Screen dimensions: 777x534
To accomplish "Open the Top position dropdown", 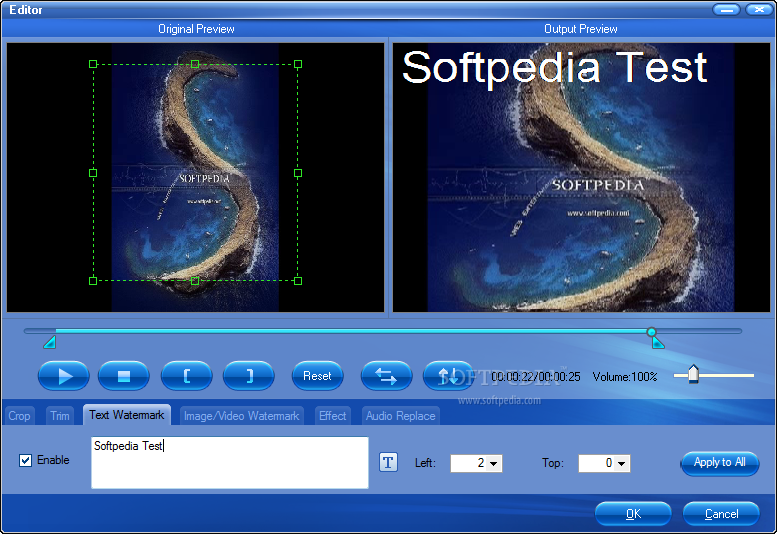I will coord(621,463).
